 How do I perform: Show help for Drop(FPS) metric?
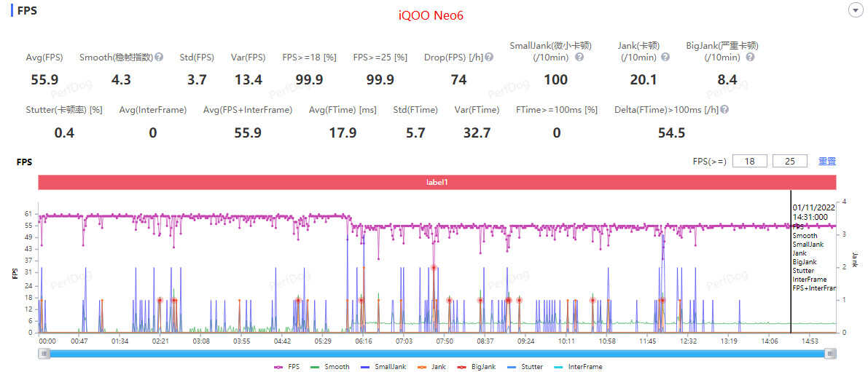point(489,57)
